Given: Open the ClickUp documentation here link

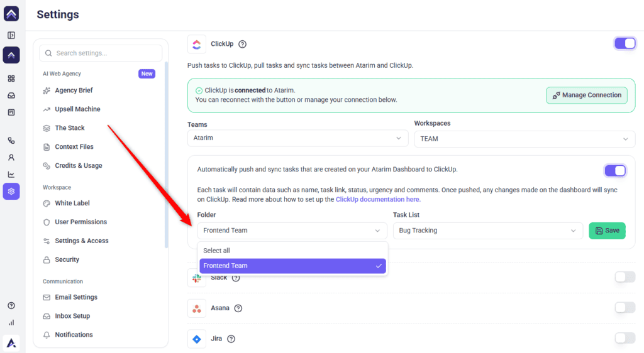Looking at the screenshot, I should pos(378,200).
